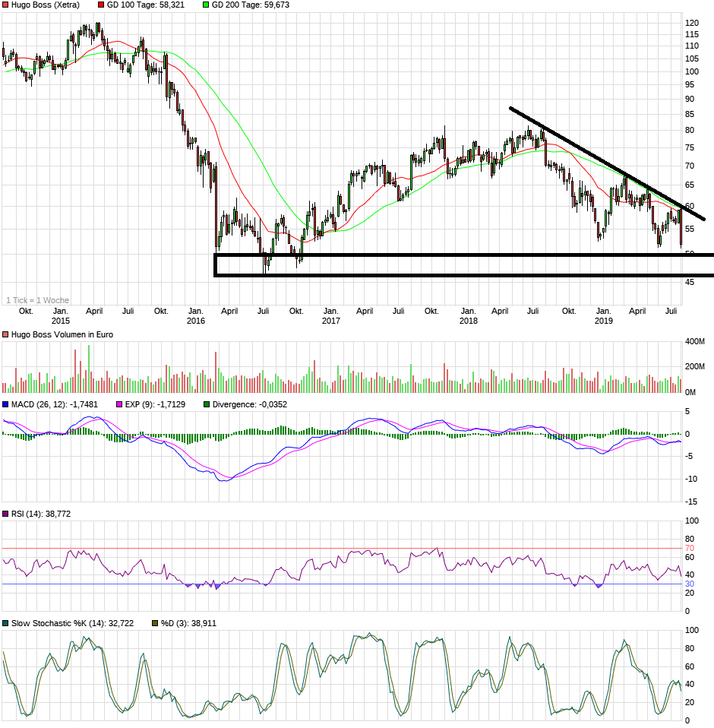Click the Slow Stochastic %K legend swatch
Viewport: 714px width, 728px height.
coord(5,623)
